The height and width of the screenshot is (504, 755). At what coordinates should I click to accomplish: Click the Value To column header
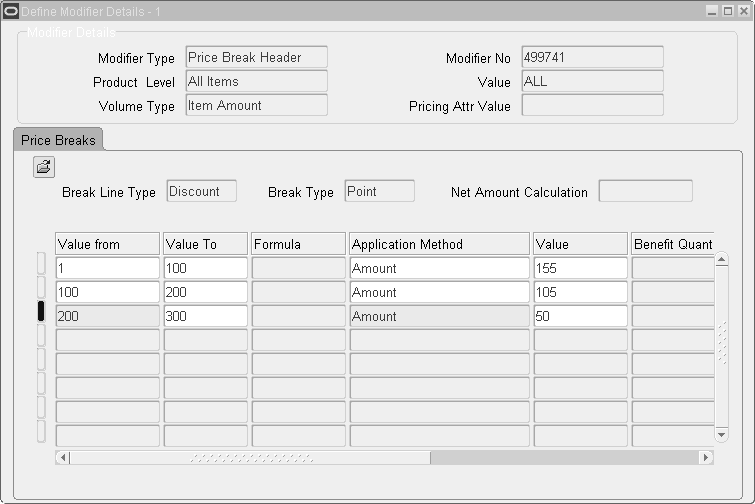pos(206,244)
